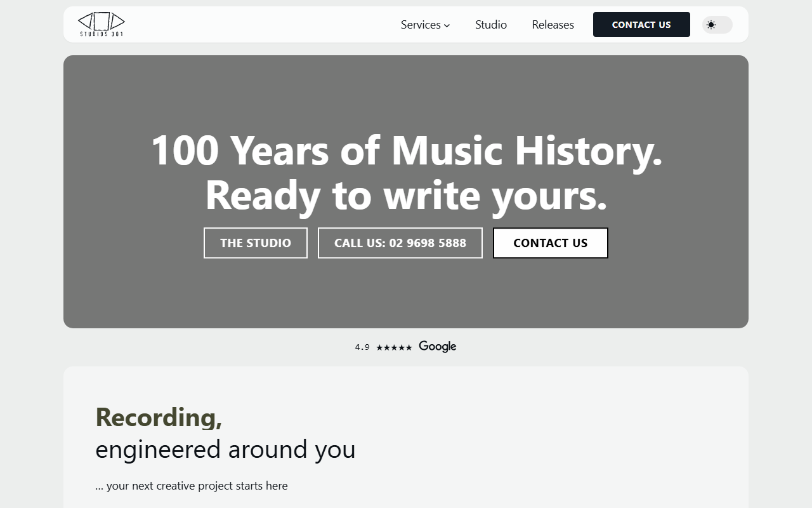812x508 pixels.
Task: Toggle the light/dark theme switch
Action: pyautogui.click(x=717, y=25)
